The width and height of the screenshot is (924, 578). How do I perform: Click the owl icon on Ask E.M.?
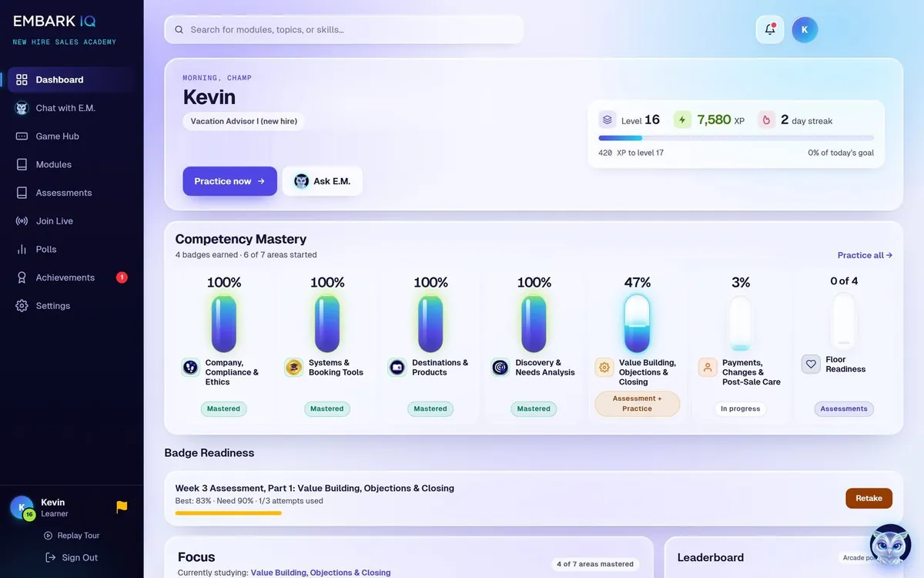pyautogui.click(x=301, y=181)
